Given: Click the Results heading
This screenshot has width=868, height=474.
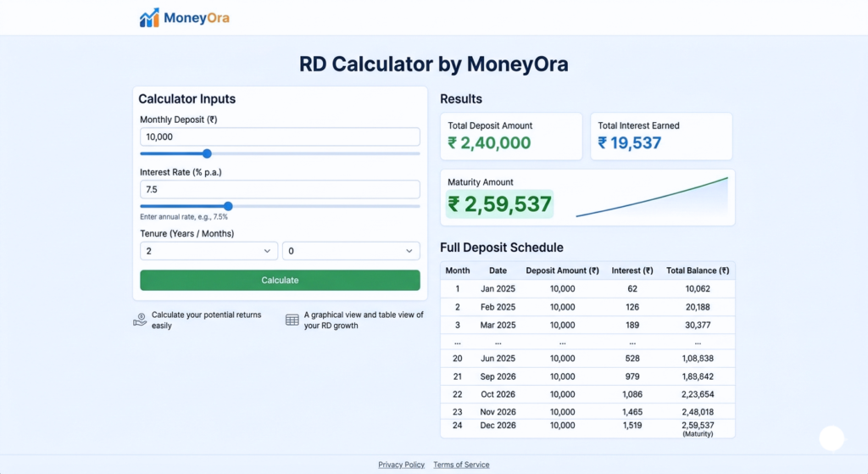Looking at the screenshot, I should tap(461, 99).
